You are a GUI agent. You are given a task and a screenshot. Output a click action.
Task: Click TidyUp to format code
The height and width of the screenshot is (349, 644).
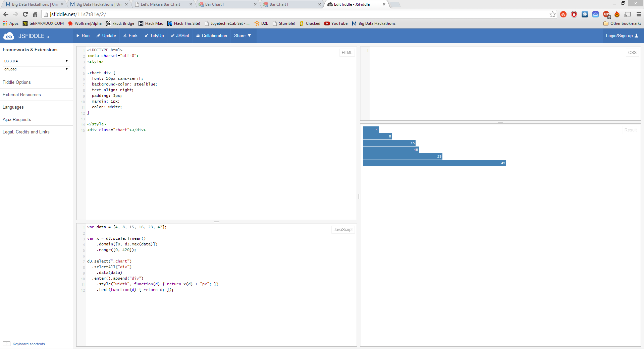click(154, 36)
